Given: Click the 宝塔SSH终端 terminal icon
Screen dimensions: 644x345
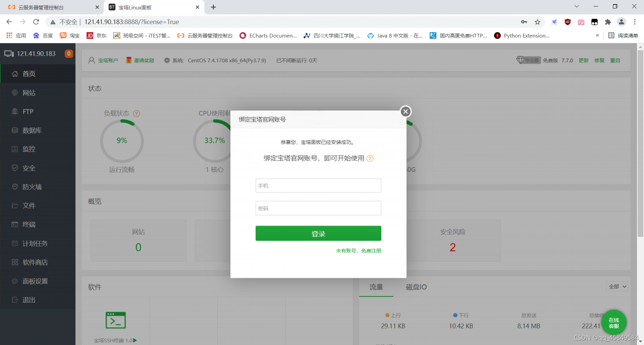Looking at the screenshot, I should tap(116, 320).
